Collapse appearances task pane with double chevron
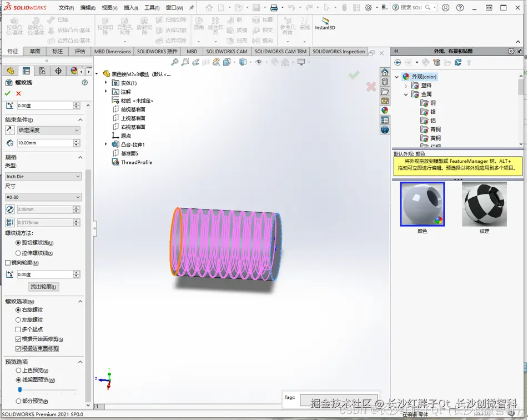Viewport: 528px width, 420px height. [x=396, y=51]
